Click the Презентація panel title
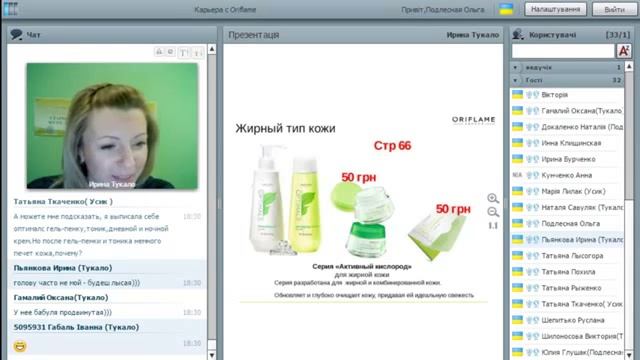640x360 pixels. [253, 35]
